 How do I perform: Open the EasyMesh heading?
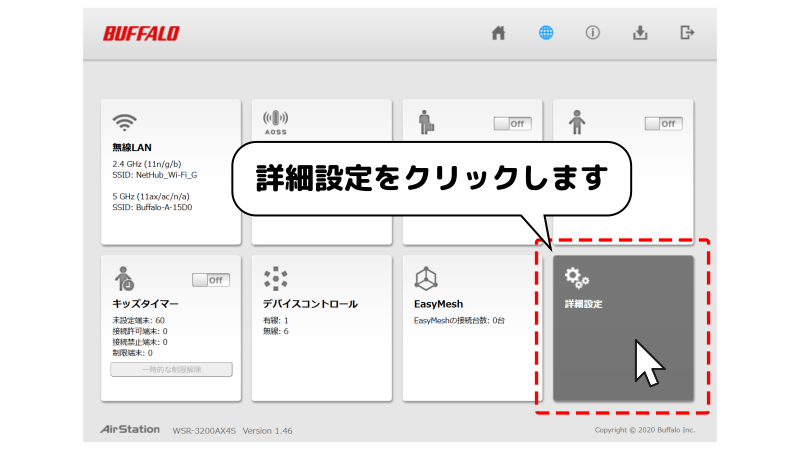pos(438,304)
